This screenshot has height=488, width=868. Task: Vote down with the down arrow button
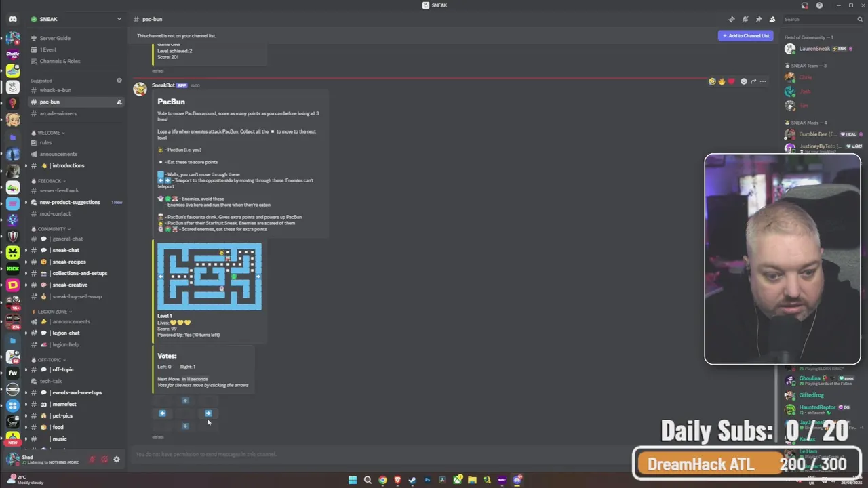(185, 426)
